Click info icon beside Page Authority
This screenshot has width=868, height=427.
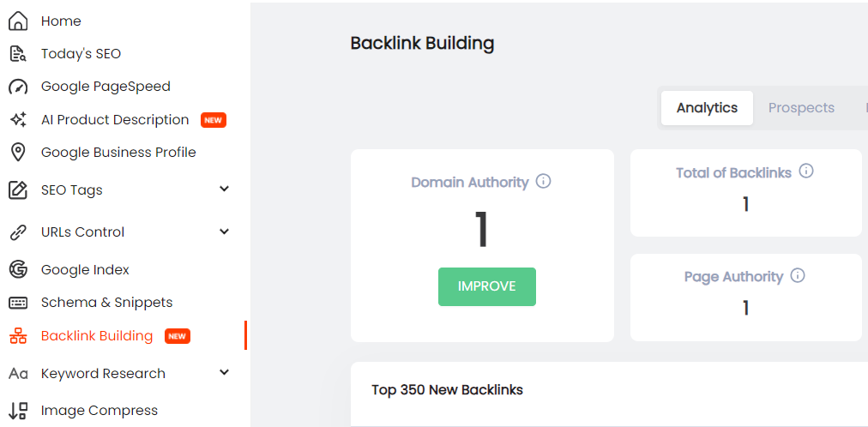(798, 275)
